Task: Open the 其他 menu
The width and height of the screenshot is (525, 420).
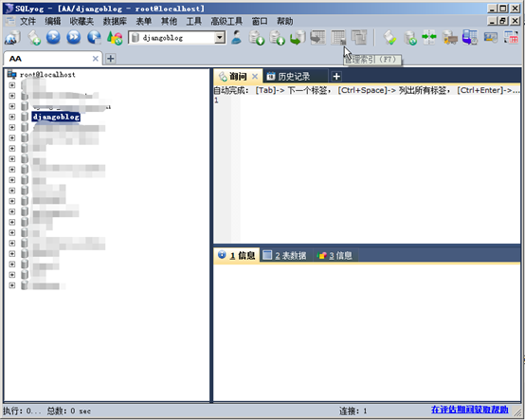Action: point(169,22)
